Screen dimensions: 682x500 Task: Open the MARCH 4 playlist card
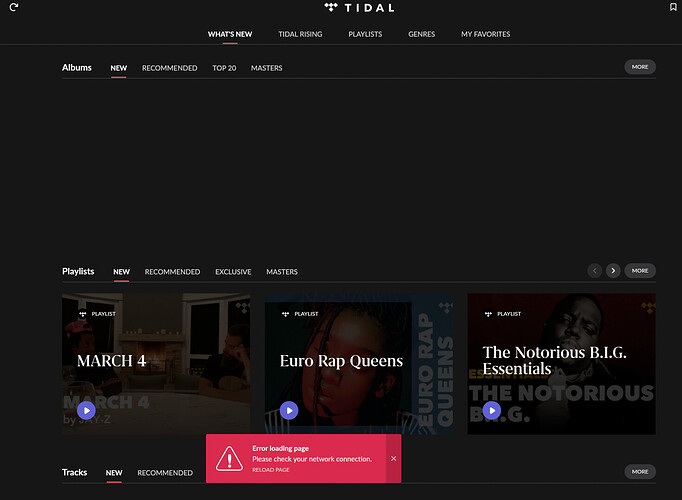[x=156, y=364]
